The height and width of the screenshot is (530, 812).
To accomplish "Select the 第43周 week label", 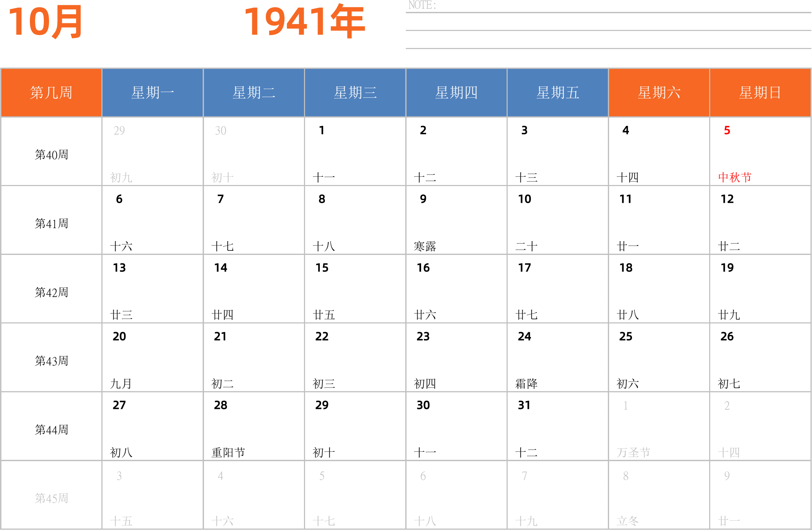I will tap(51, 361).
